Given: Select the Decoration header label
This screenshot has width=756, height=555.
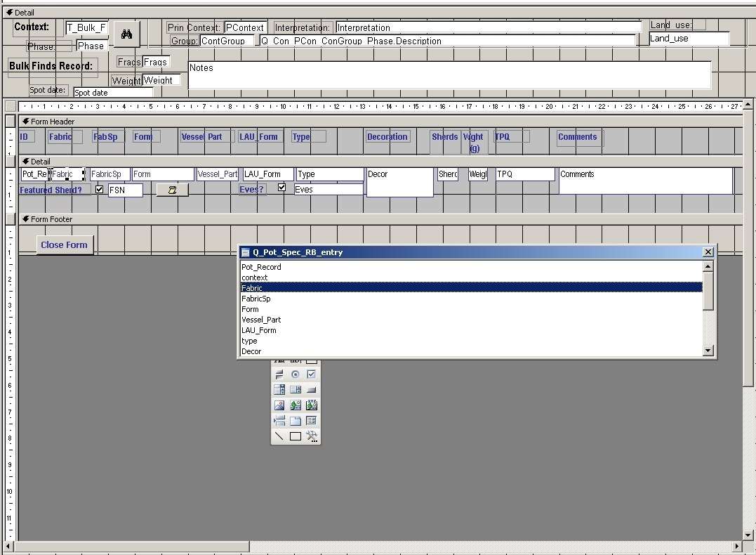Looking at the screenshot, I should point(387,137).
